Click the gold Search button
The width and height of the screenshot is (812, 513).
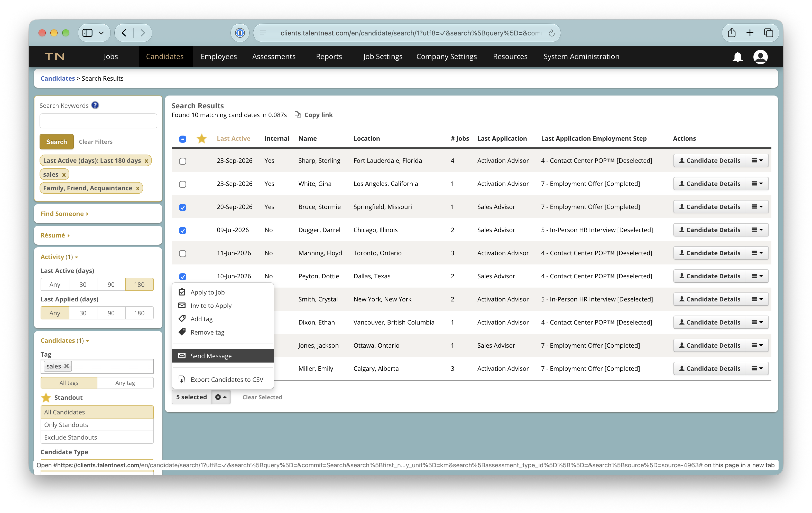coord(56,141)
